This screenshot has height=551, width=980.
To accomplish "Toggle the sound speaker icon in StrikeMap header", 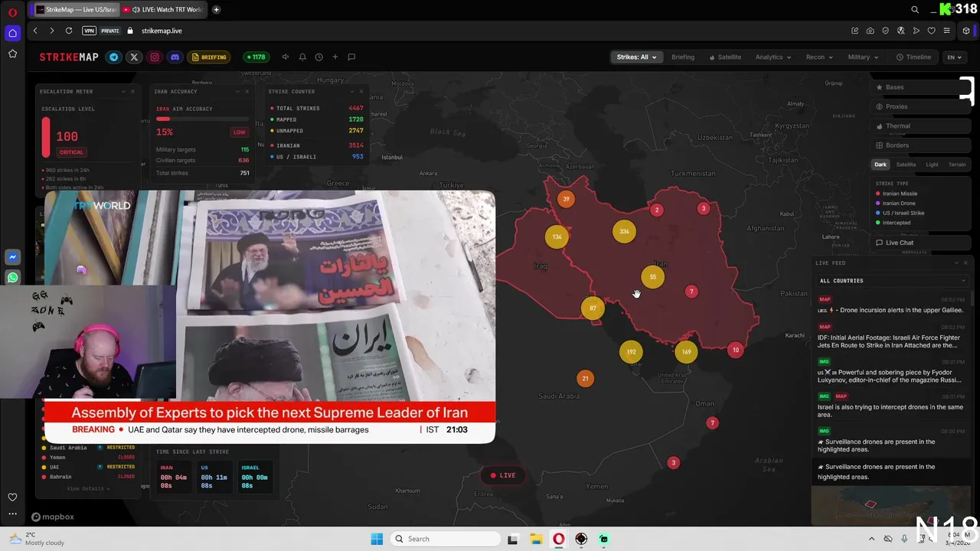I will pos(286,57).
